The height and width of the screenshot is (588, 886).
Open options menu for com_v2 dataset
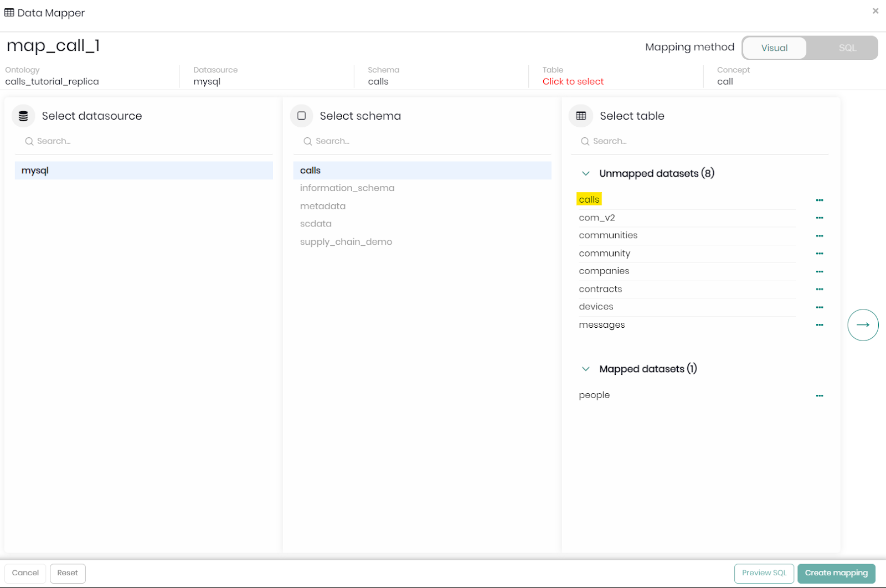point(820,218)
